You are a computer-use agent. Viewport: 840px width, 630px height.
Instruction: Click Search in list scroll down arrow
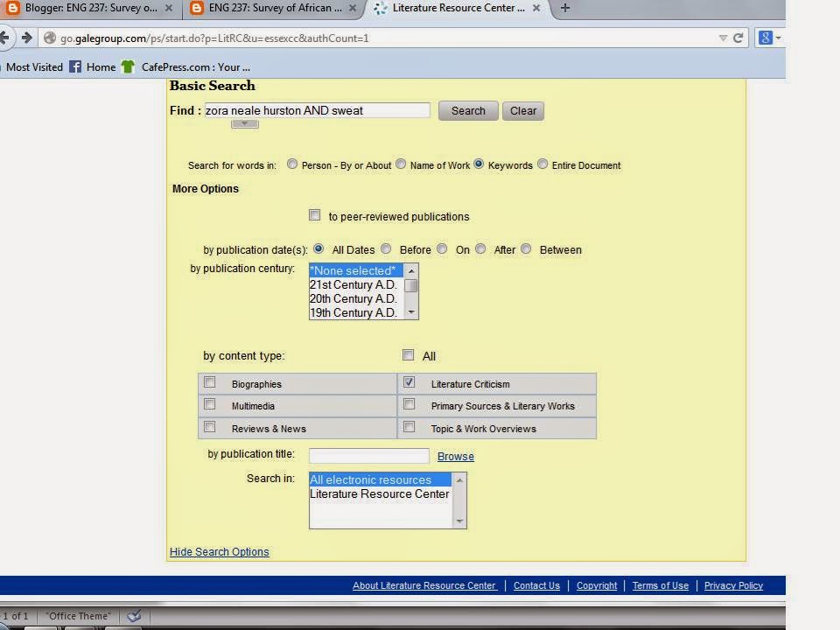(459, 521)
